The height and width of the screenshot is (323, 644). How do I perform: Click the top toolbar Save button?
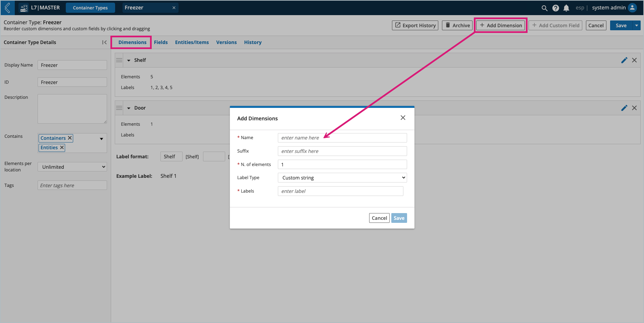(621, 26)
